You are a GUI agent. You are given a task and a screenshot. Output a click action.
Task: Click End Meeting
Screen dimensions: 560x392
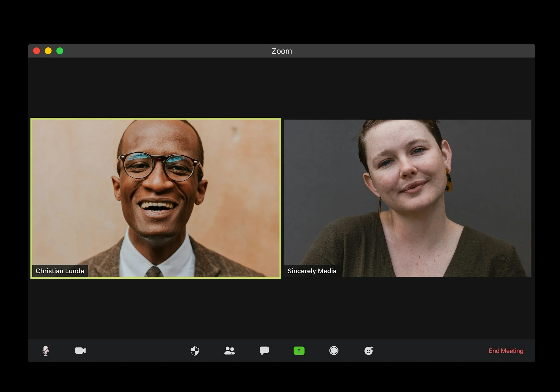coord(506,351)
